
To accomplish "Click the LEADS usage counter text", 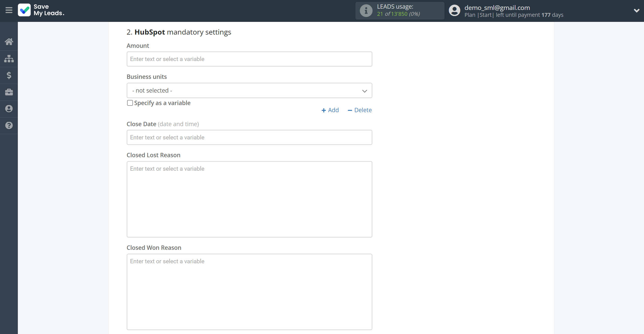I will click(398, 14).
